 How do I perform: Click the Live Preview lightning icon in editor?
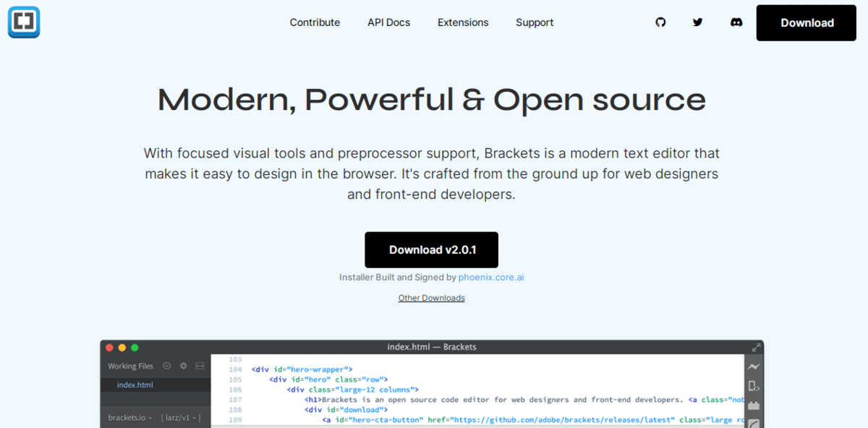[x=754, y=367]
